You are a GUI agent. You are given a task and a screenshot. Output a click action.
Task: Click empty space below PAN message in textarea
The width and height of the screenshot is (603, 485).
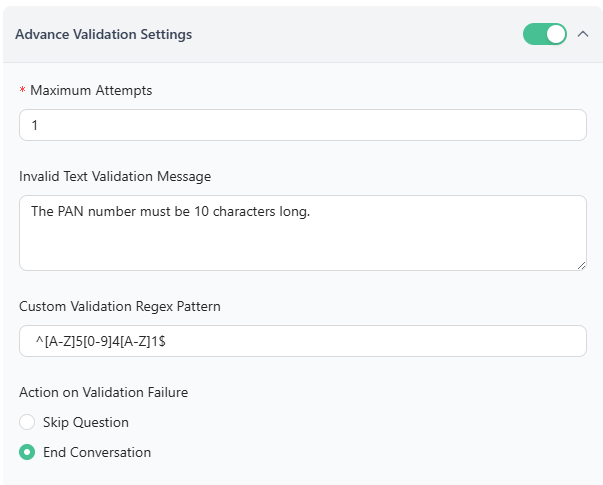tap(300, 248)
